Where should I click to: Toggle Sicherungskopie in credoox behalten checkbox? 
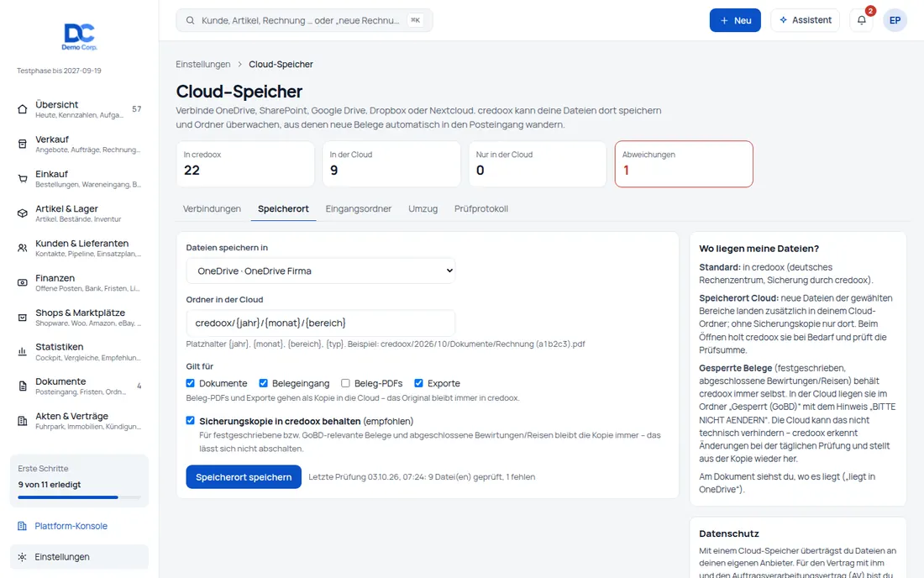[191, 421]
